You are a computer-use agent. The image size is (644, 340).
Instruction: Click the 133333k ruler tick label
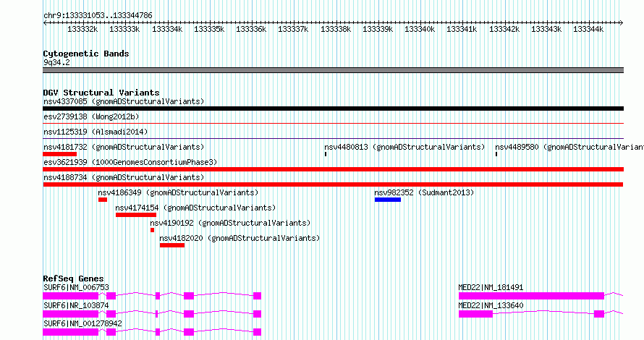point(124,29)
